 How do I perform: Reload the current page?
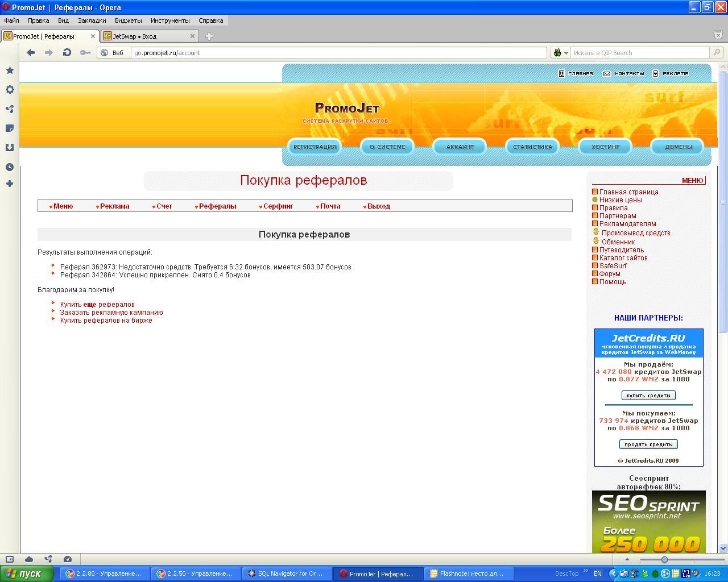tap(67, 53)
